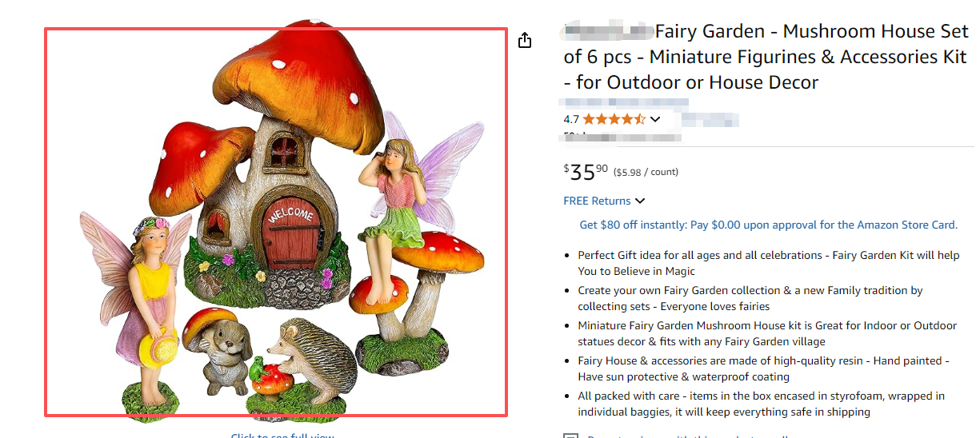Click the report icon below the bullet list
980x438 pixels.
click(570, 435)
